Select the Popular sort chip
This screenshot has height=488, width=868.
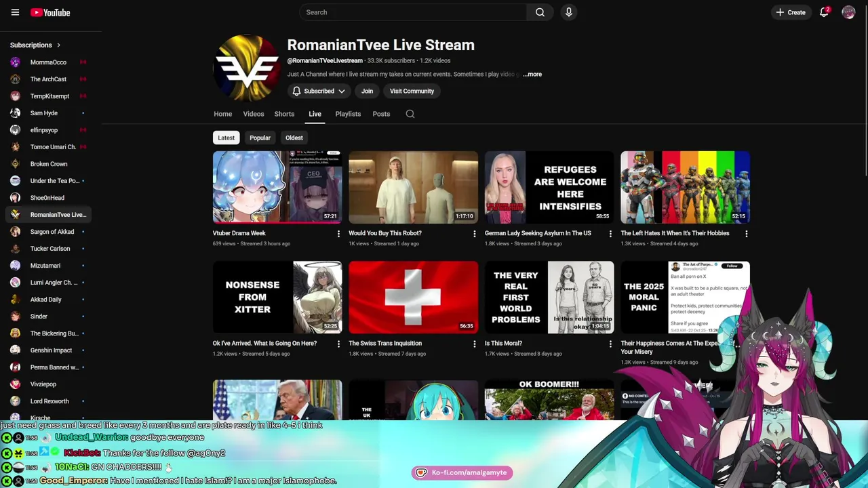point(260,138)
